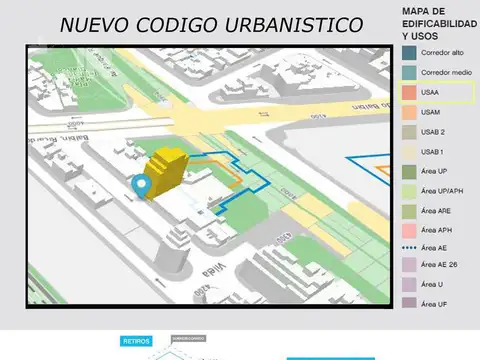Click the 'Corredor alto' legend label

(442, 53)
